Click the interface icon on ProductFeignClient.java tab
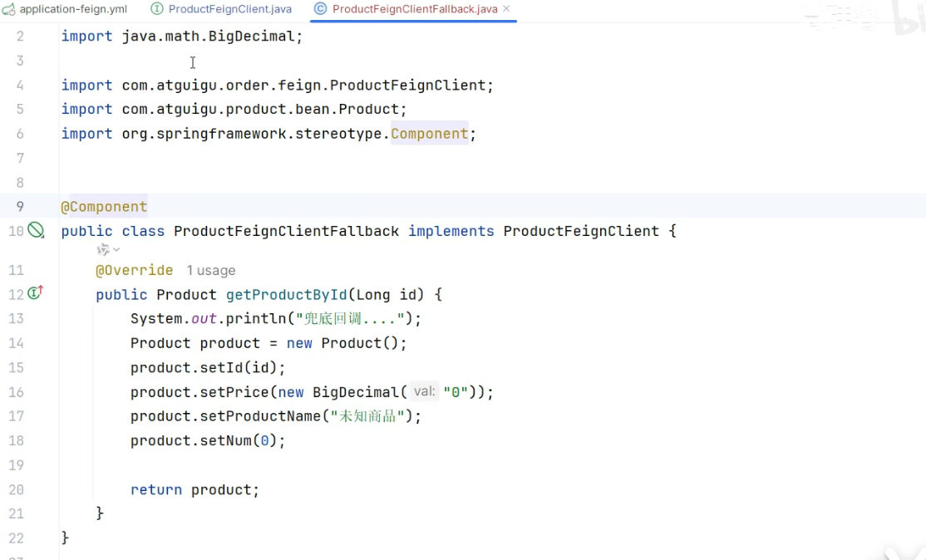The width and height of the screenshot is (926, 560). coord(157,9)
